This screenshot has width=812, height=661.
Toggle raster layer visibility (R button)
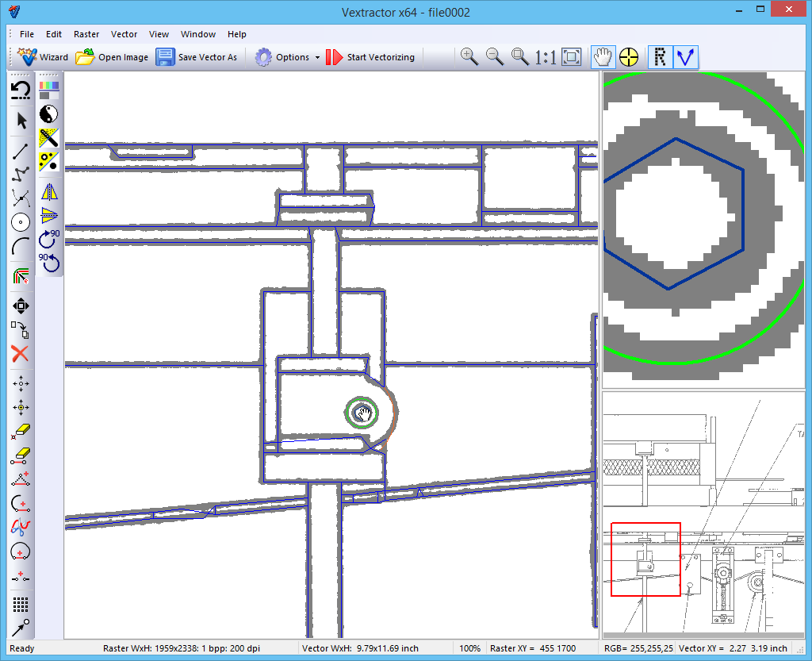660,56
